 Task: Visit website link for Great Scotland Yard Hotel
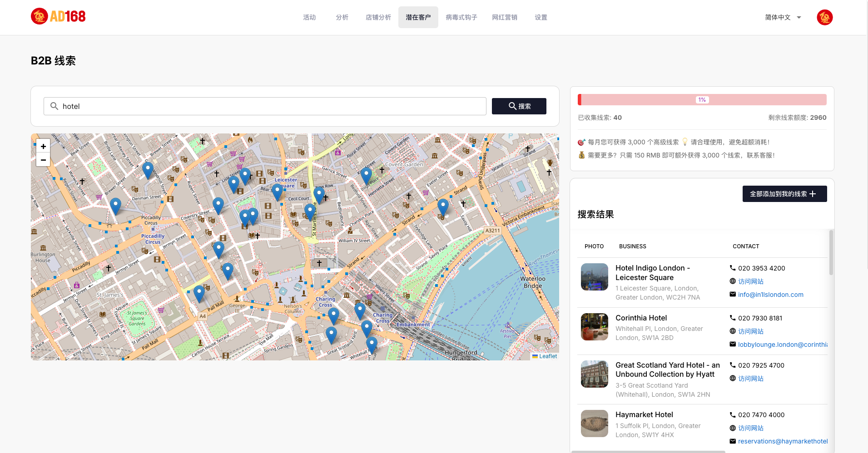[750, 379]
